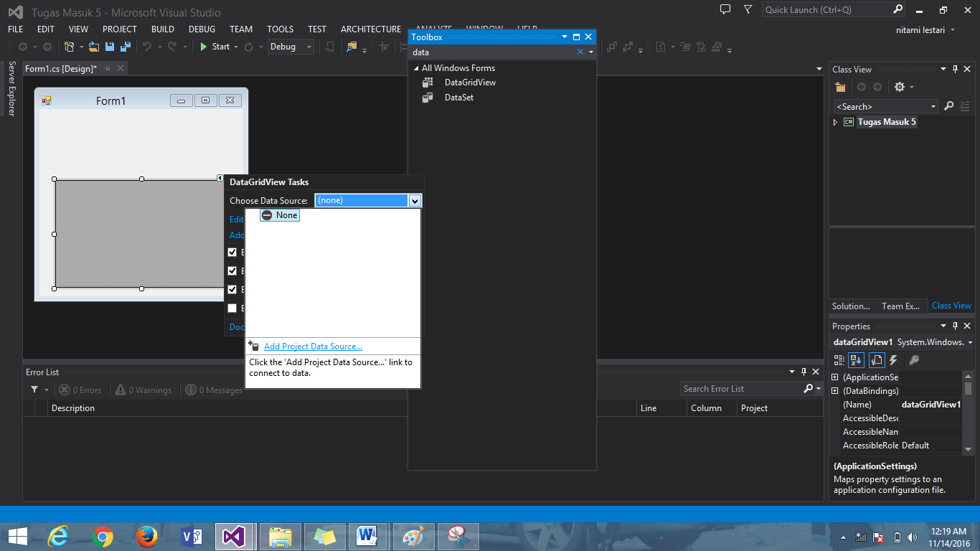Click the Save toolbar icon
Screen dimensions: 980x551
(109, 45)
